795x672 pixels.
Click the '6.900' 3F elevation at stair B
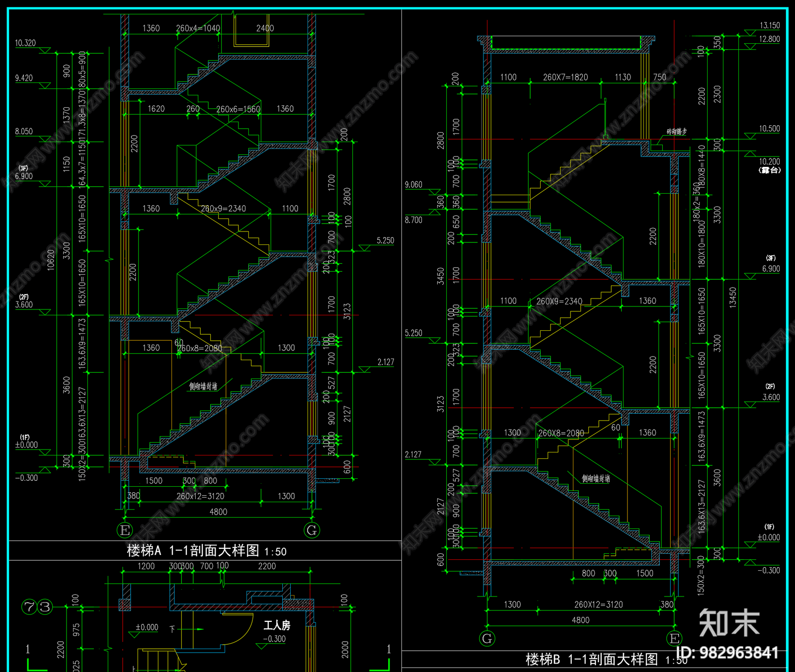[771, 269]
